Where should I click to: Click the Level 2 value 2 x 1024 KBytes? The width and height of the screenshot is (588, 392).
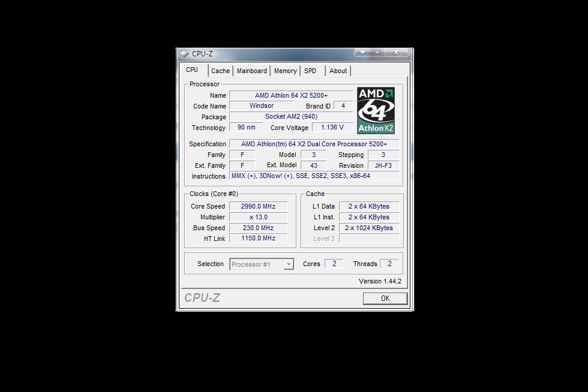coord(369,228)
